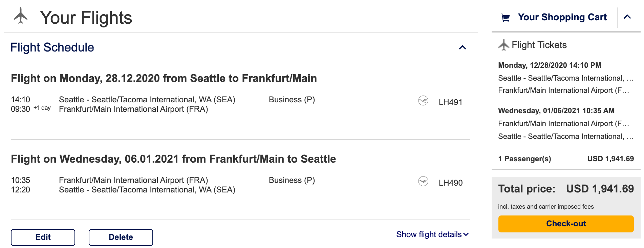Collapse the Flight Schedule section
644x248 pixels.
tap(462, 47)
